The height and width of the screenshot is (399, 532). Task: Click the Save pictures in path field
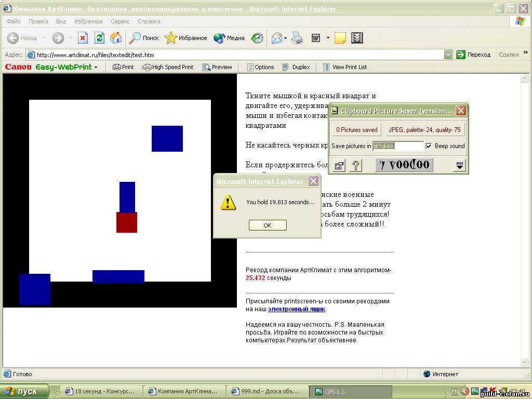tap(398, 146)
